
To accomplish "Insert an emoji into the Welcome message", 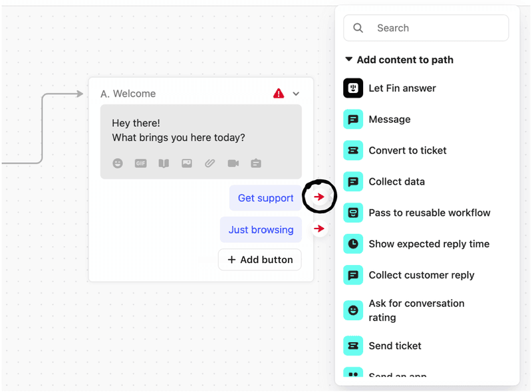I will (x=117, y=163).
